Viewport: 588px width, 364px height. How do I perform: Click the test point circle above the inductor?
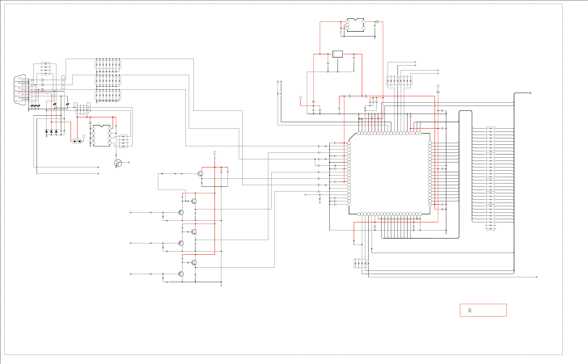(215, 152)
